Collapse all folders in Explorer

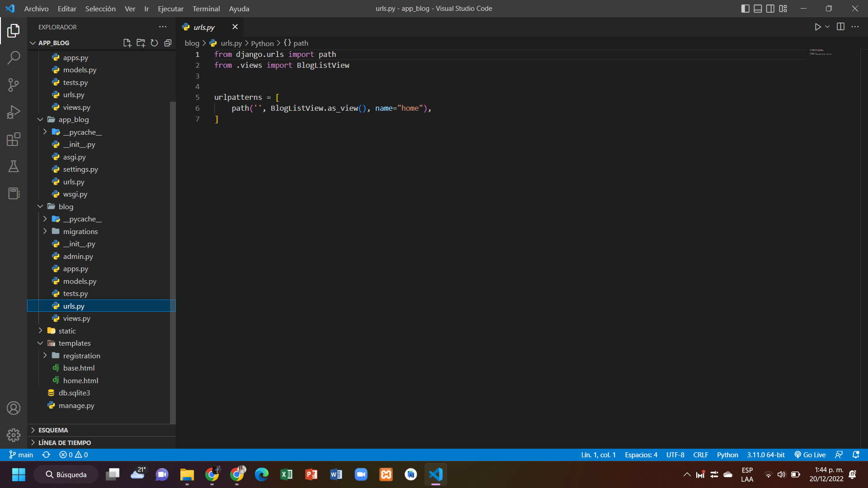click(x=168, y=43)
